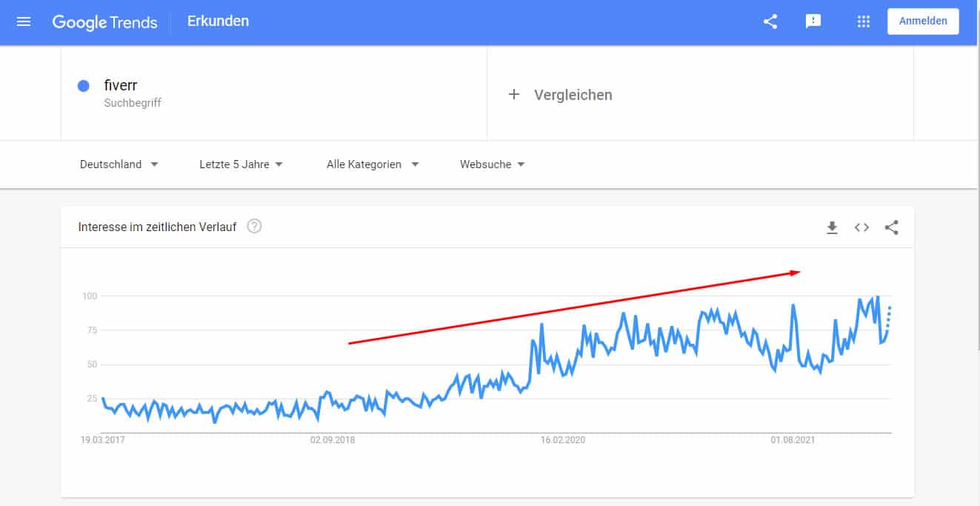The height and width of the screenshot is (506, 980).
Task: Open the send feedback icon
Action: [x=813, y=21]
